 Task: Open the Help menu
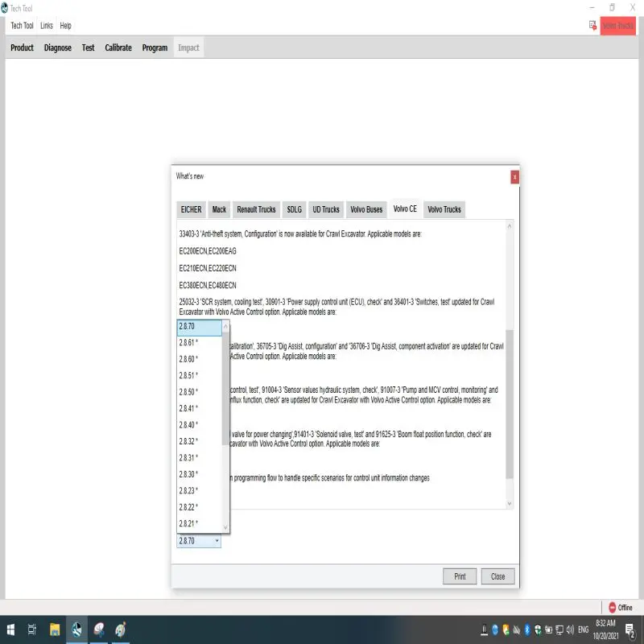click(65, 26)
